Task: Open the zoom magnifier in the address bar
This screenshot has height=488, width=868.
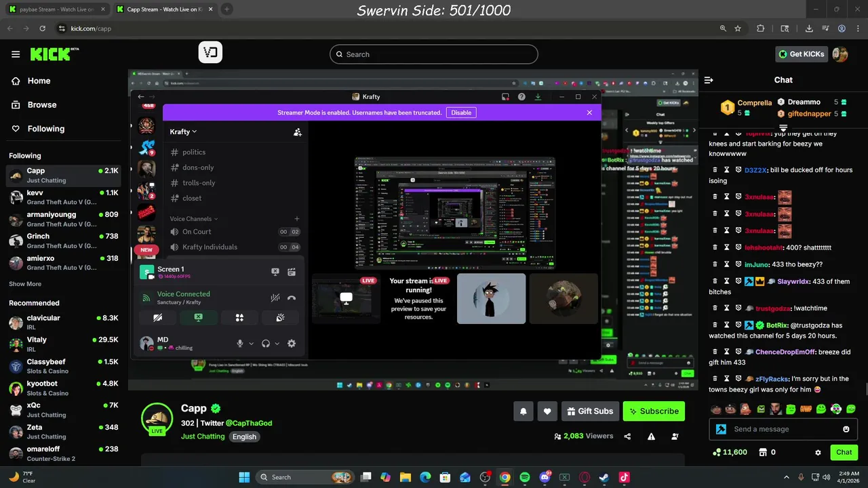Action: pos(723,28)
